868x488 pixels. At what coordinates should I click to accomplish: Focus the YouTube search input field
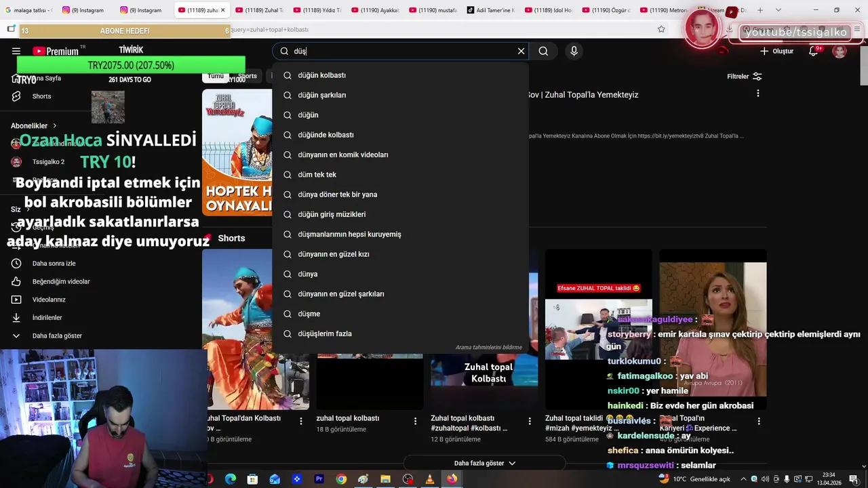(x=400, y=51)
